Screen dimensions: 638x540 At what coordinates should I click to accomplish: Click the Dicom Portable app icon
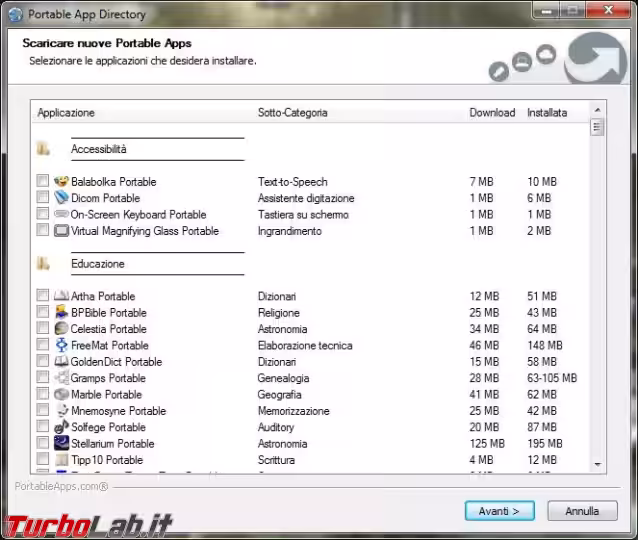(x=61, y=198)
